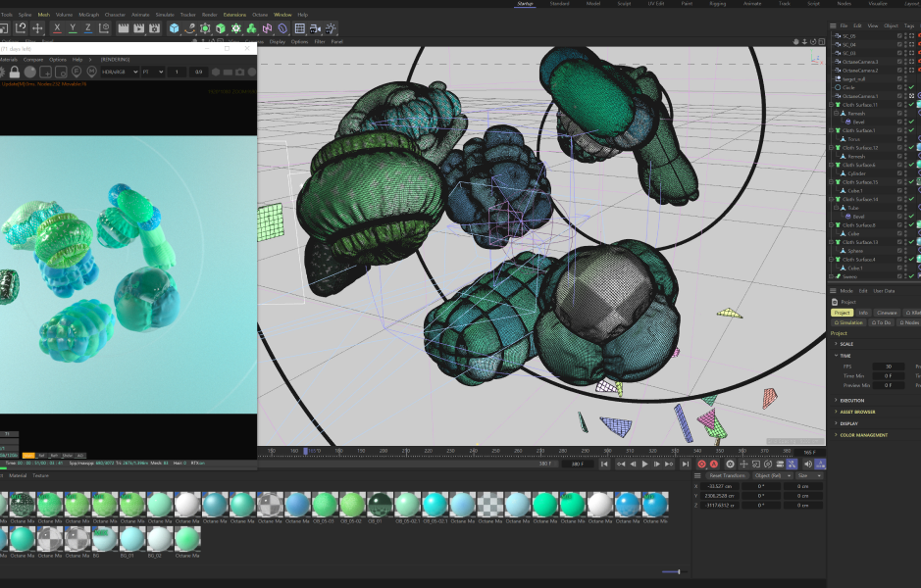Click the FPS input field
This screenshot has height=588, width=921.
[x=888, y=367]
